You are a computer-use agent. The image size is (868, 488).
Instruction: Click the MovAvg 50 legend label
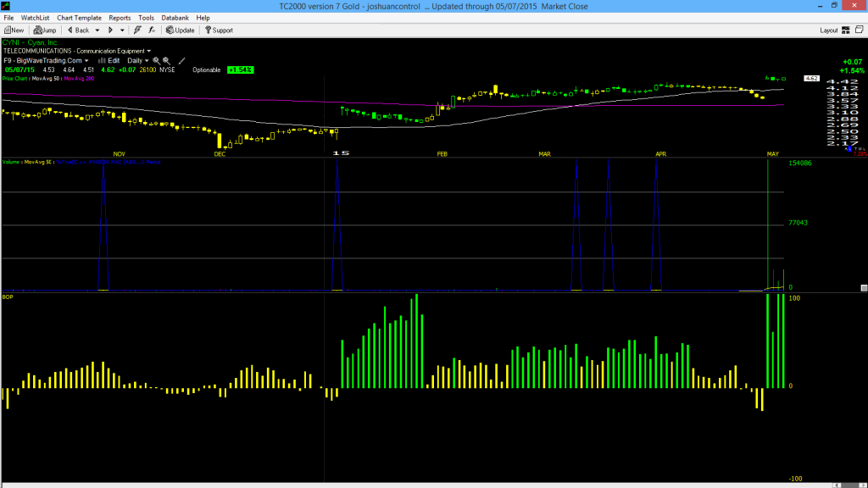(46, 79)
